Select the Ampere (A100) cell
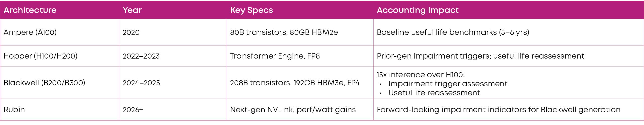 pyautogui.click(x=30, y=32)
